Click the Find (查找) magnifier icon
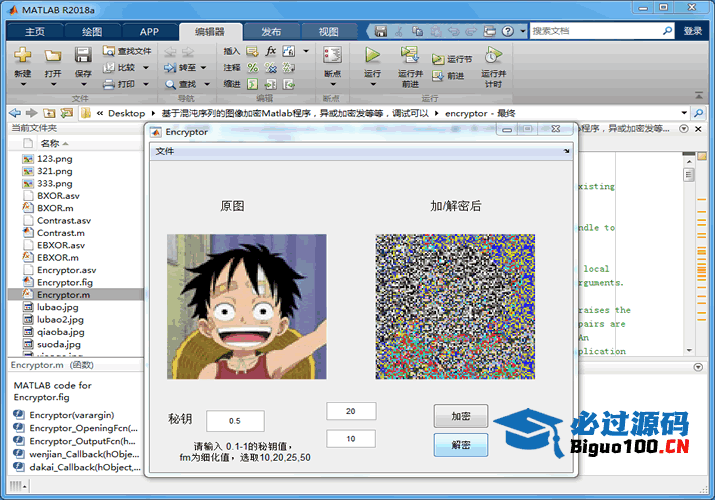 coord(170,84)
